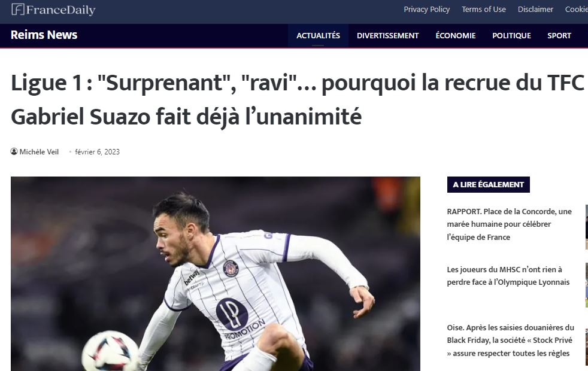Open the Privacy Policy link
The height and width of the screenshot is (371, 588).
pos(426,10)
